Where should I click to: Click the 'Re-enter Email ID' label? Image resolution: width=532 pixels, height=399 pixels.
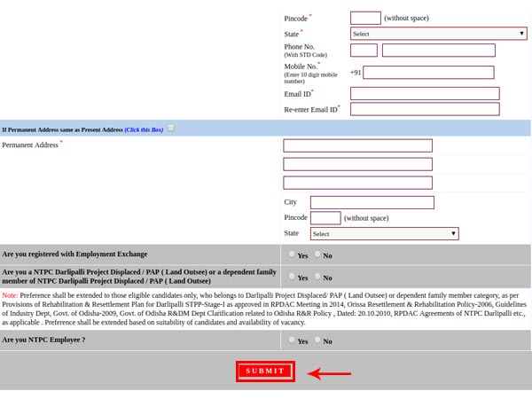[311, 110]
